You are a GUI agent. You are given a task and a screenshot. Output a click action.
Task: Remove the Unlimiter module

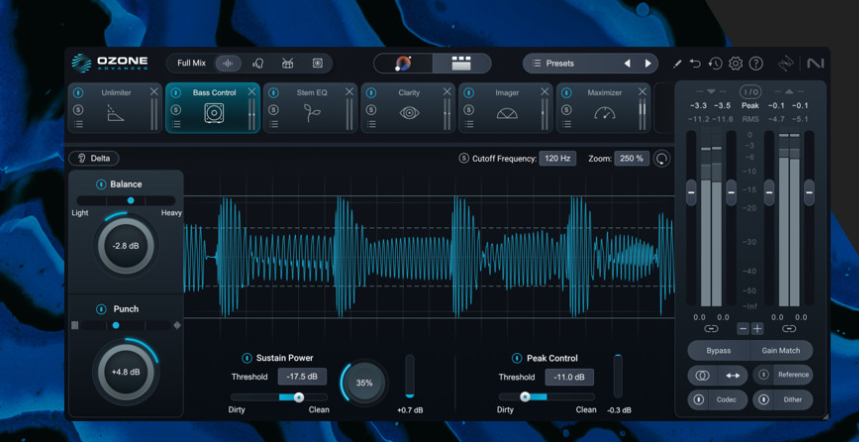(154, 92)
